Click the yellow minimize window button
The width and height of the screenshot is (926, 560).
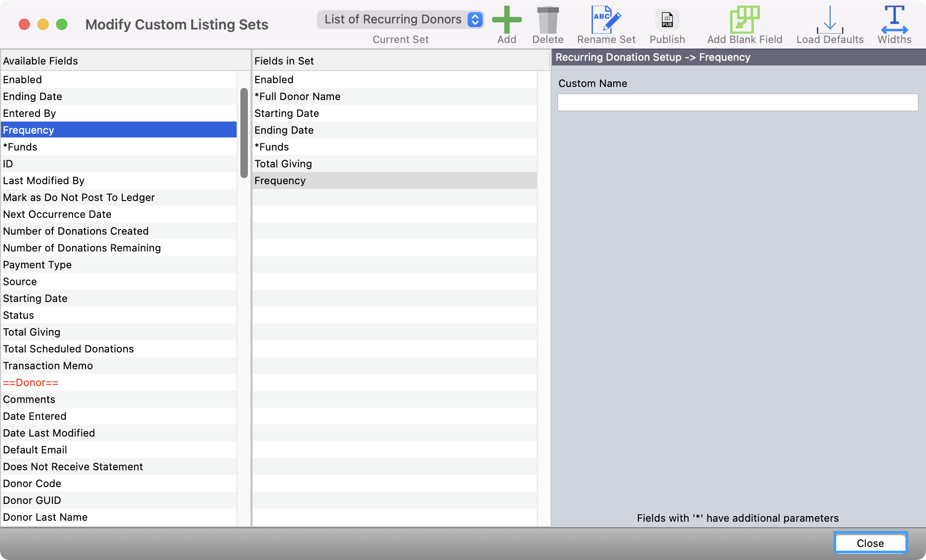click(43, 24)
